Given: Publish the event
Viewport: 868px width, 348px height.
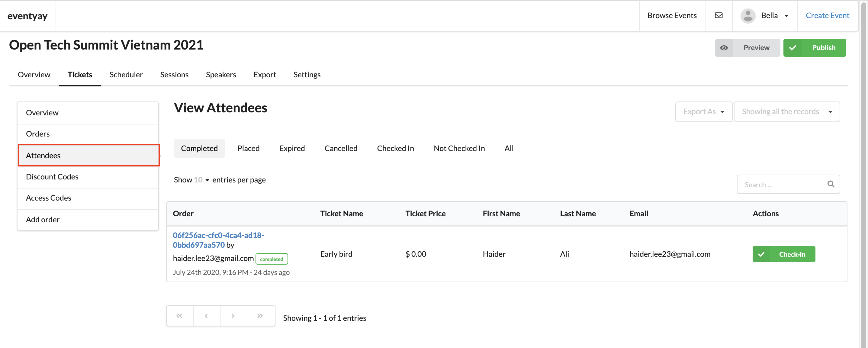Looking at the screenshot, I should [815, 48].
